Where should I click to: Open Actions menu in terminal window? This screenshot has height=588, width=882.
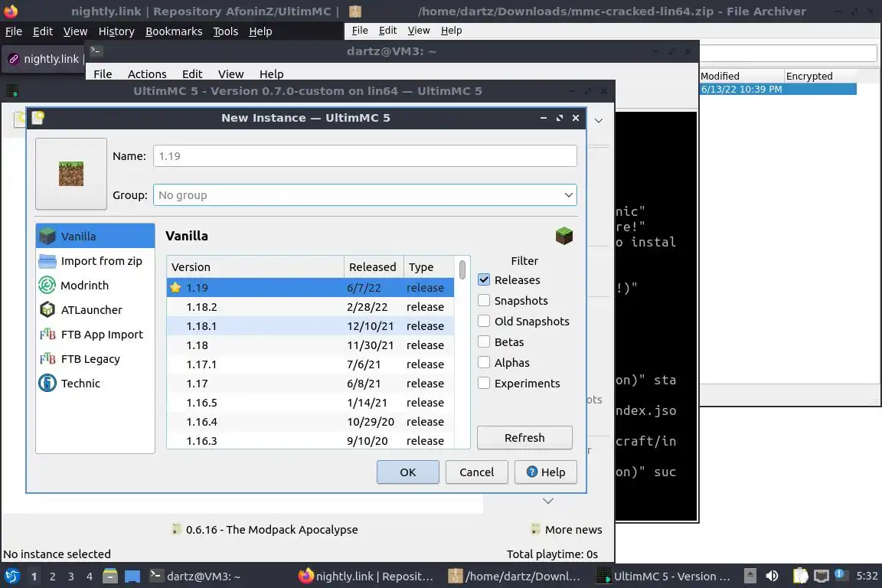point(147,73)
